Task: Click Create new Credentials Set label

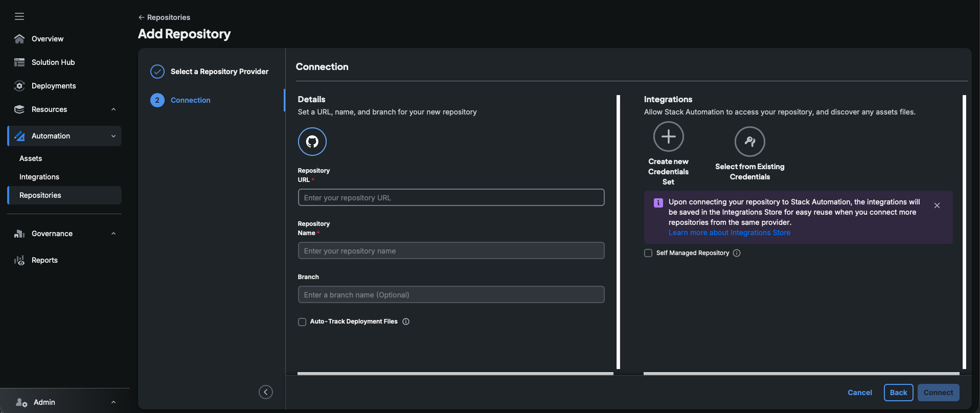Action: click(668, 172)
